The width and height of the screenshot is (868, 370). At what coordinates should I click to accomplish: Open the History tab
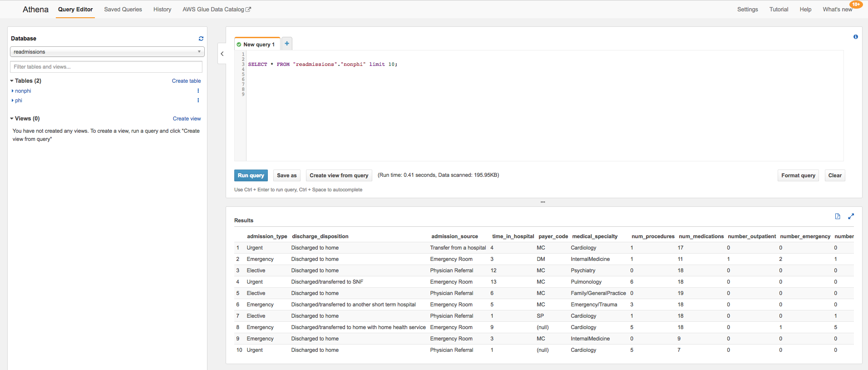click(x=162, y=10)
